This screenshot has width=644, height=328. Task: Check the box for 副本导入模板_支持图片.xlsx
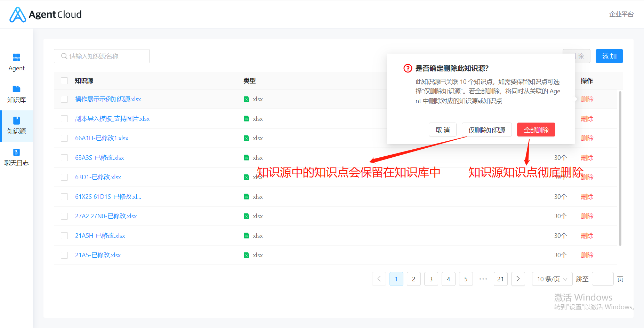(x=64, y=119)
